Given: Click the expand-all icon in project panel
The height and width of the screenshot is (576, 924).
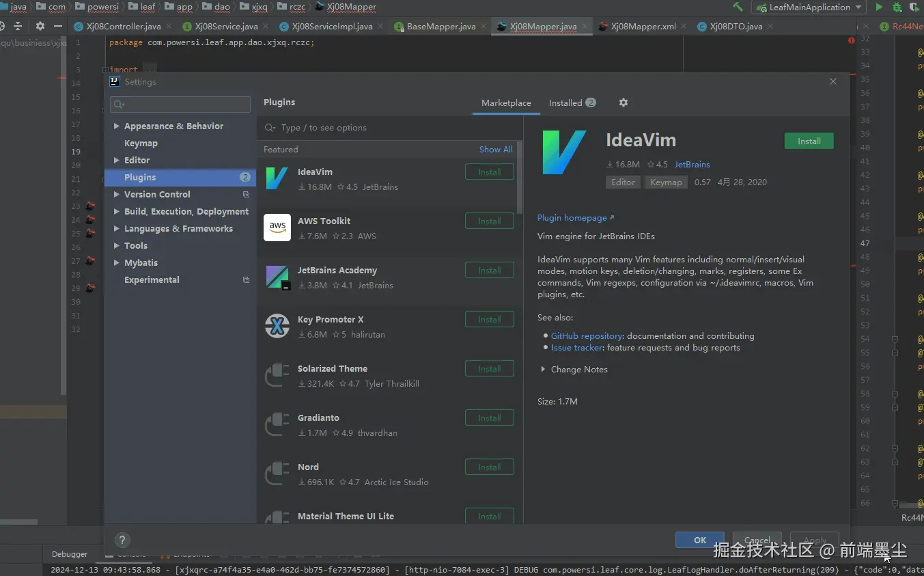Looking at the screenshot, I should click(17, 26).
